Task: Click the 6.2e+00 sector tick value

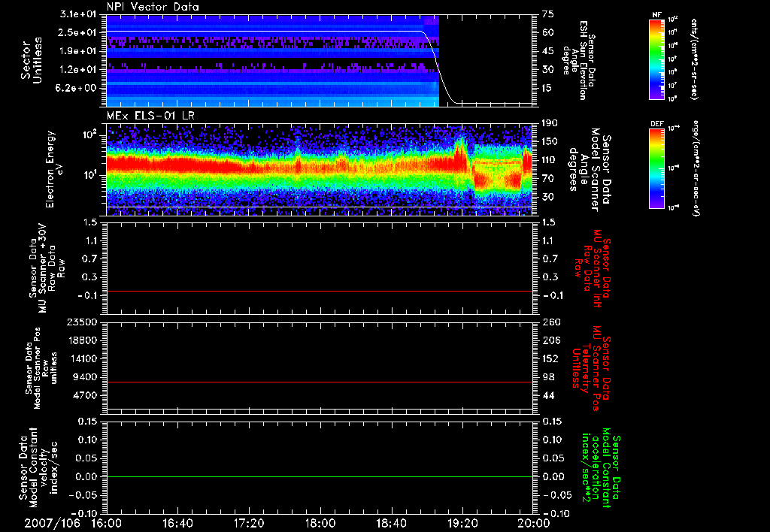Action: [x=77, y=88]
